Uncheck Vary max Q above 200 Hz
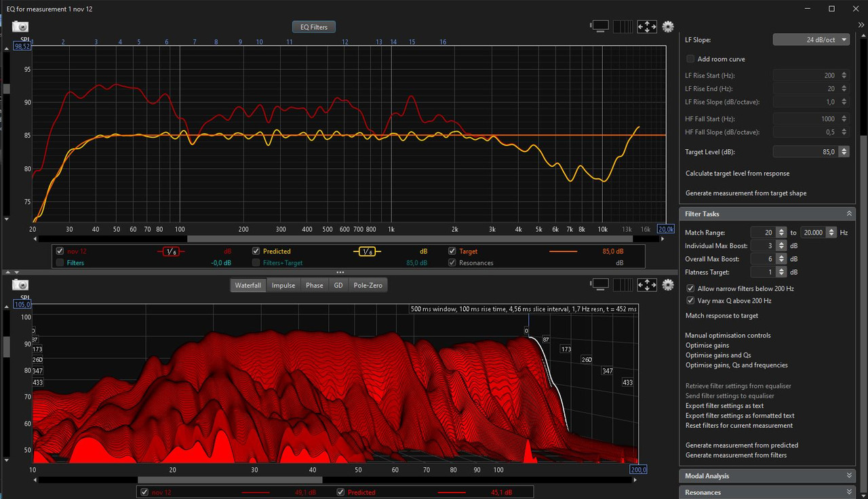The width and height of the screenshot is (868, 499). [x=690, y=300]
